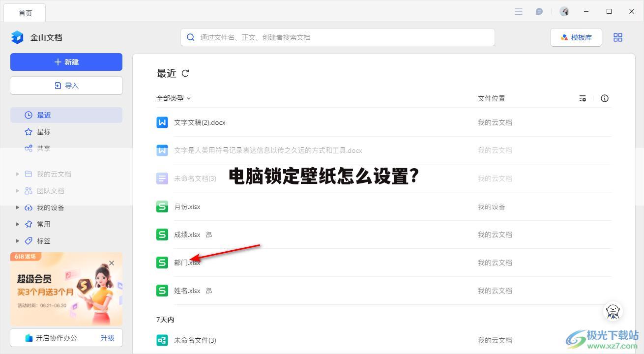The image size is (644, 354).
Task: Open the hamburger menu in title bar
Action: (519, 11)
